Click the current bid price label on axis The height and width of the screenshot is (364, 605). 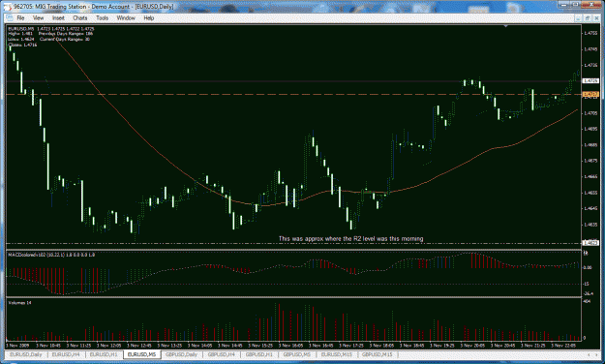pos(590,81)
